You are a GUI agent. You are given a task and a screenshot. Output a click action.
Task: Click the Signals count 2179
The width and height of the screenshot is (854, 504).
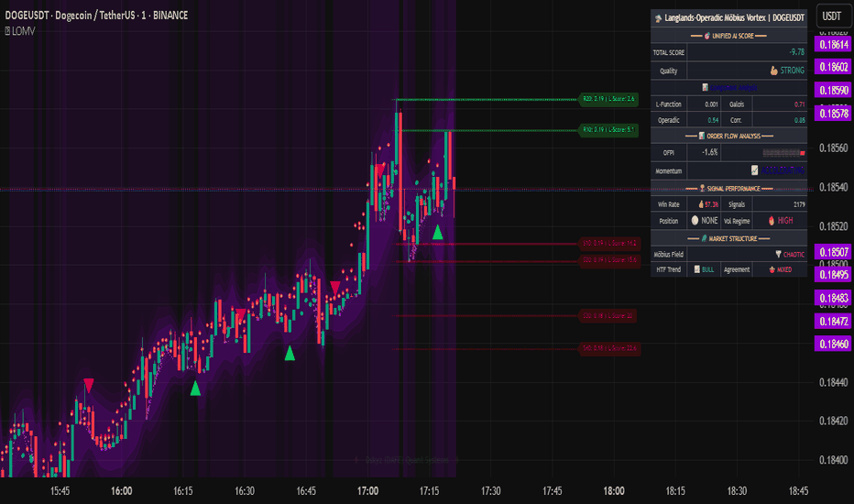pyautogui.click(x=799, y=204)
